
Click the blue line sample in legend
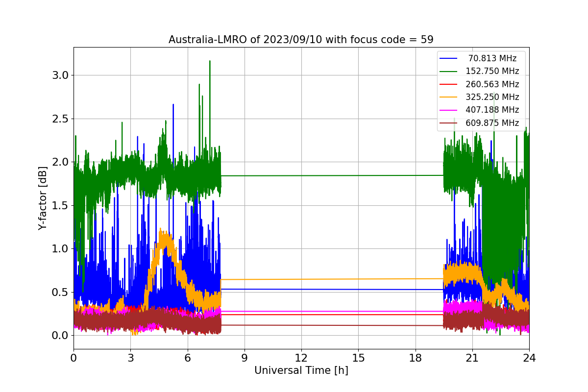point(448,58)
